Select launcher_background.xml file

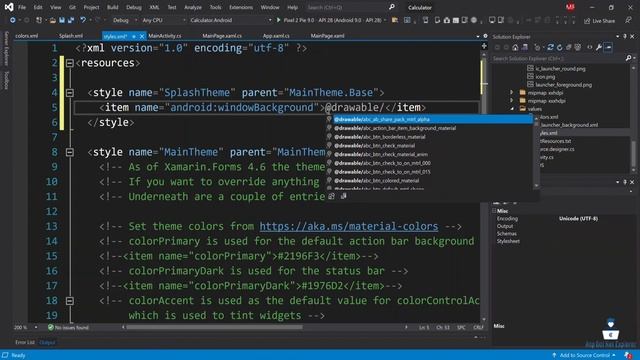coord(569,125)
